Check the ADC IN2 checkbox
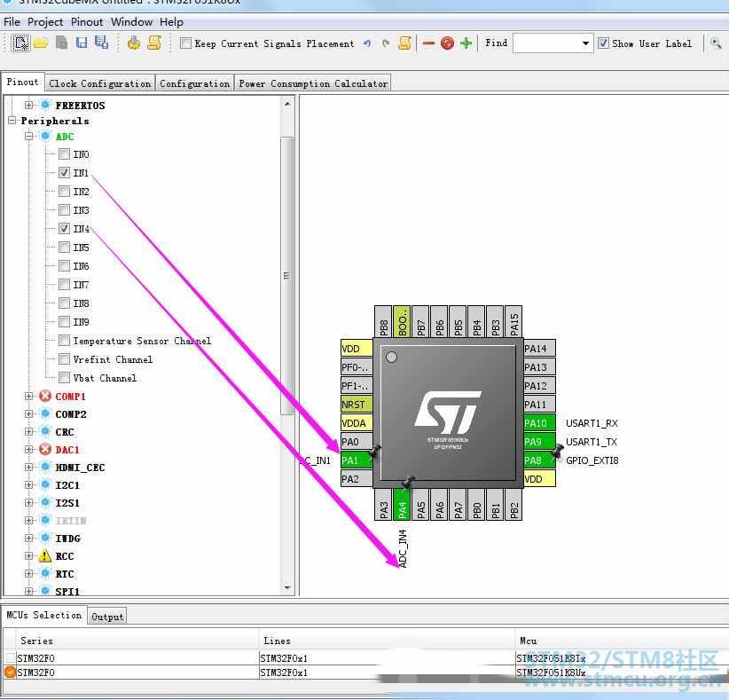 point(64,191)
